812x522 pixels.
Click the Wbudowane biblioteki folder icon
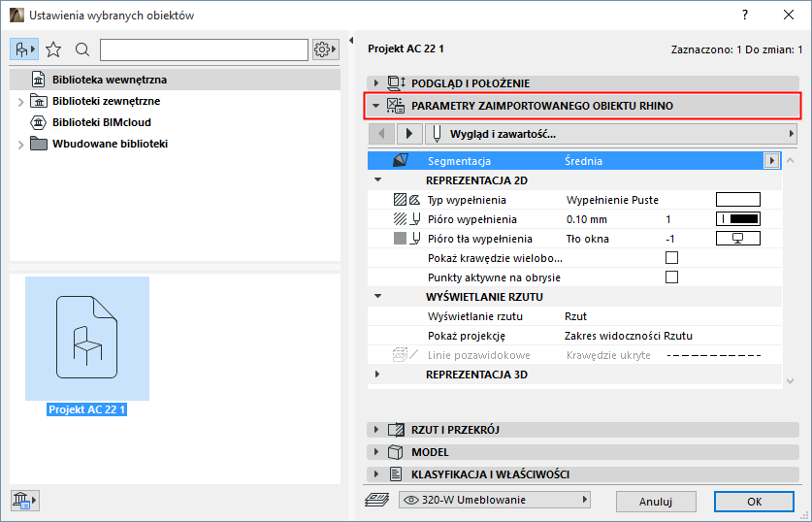pyautogui.click(x=39, y=144)
